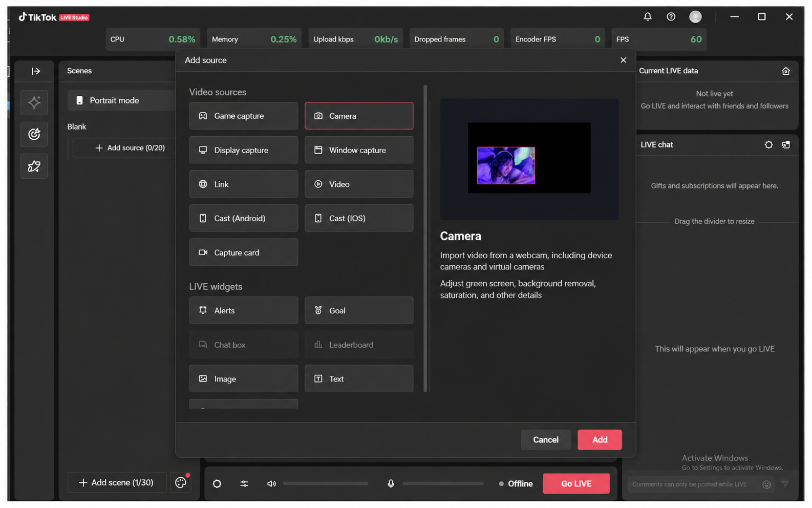Screen dimensions: 812x508
Task: Select Game capture source
Action: tap(244, 116)
